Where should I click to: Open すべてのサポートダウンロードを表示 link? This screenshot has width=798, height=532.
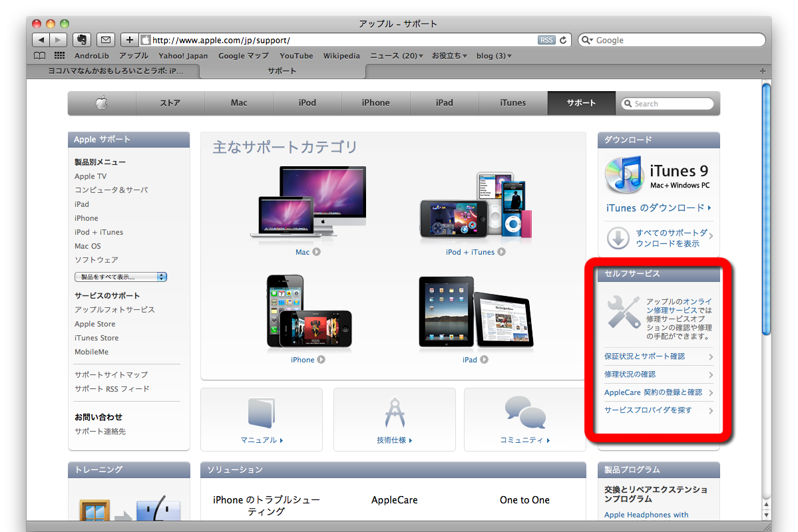coord(672,238)
